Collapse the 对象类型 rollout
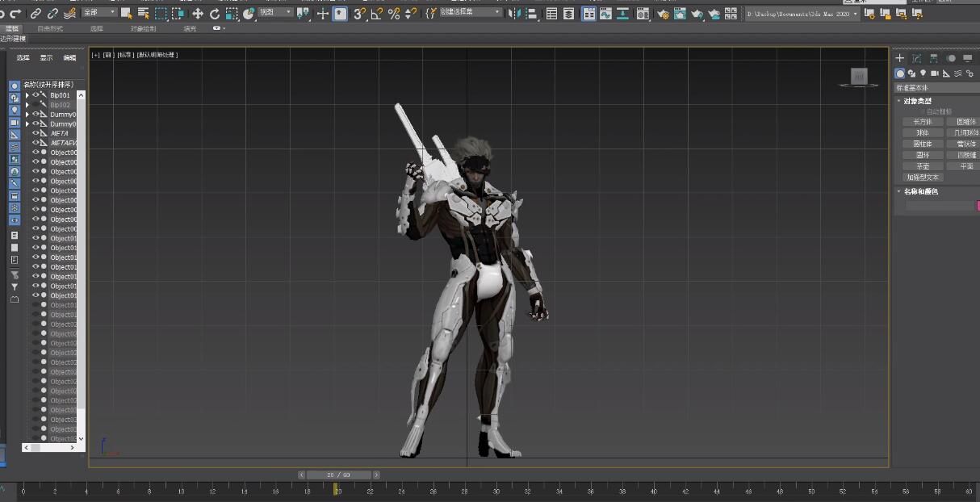The image size is (980, 502). 916,101
